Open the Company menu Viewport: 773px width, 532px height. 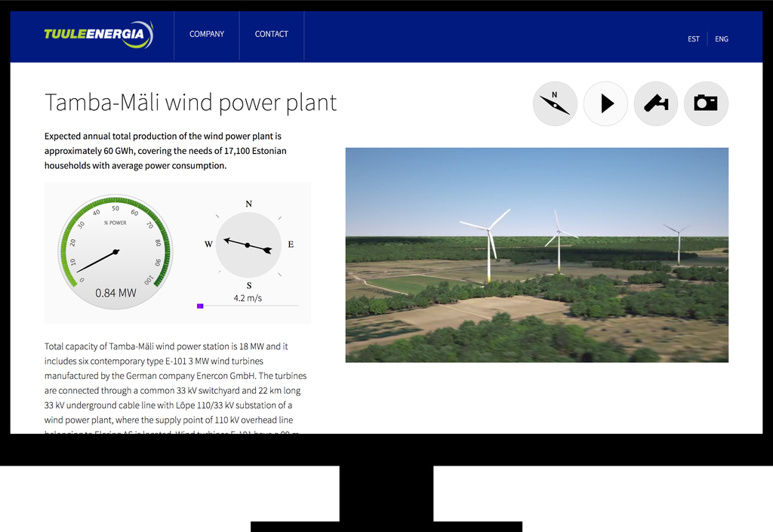click(x=207, y=34)
